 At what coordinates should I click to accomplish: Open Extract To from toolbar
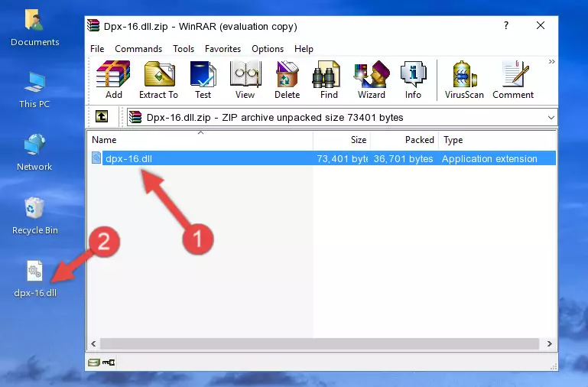point(158,80)
